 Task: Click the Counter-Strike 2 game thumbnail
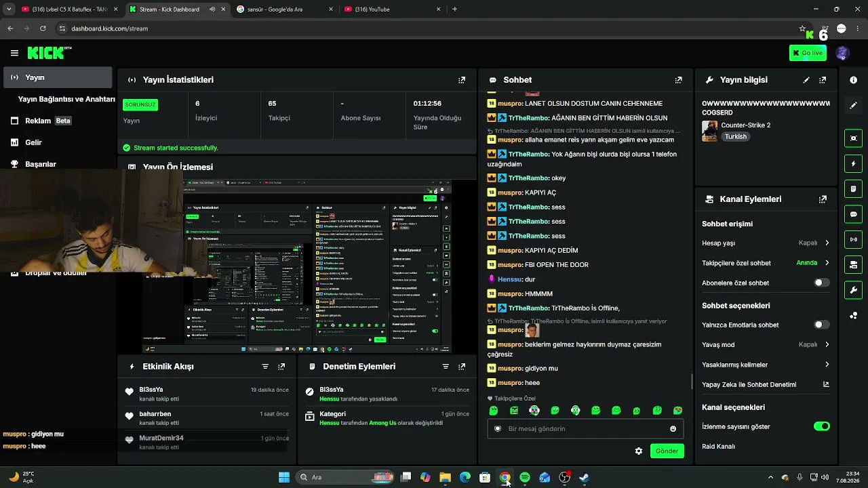pyautogui.click(x=709, y=131)
